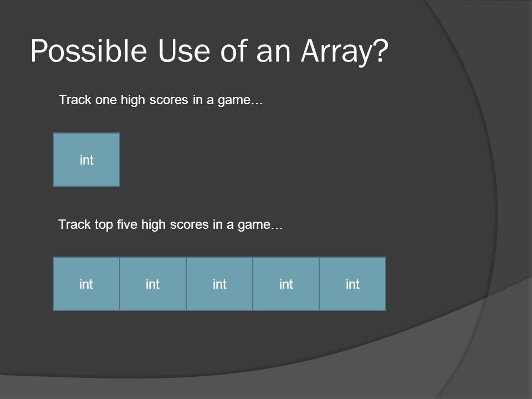Select the word 'Possible' in the title
This screenshot has width=532, height=399.
pyautogui.click(x=89, y=51)
